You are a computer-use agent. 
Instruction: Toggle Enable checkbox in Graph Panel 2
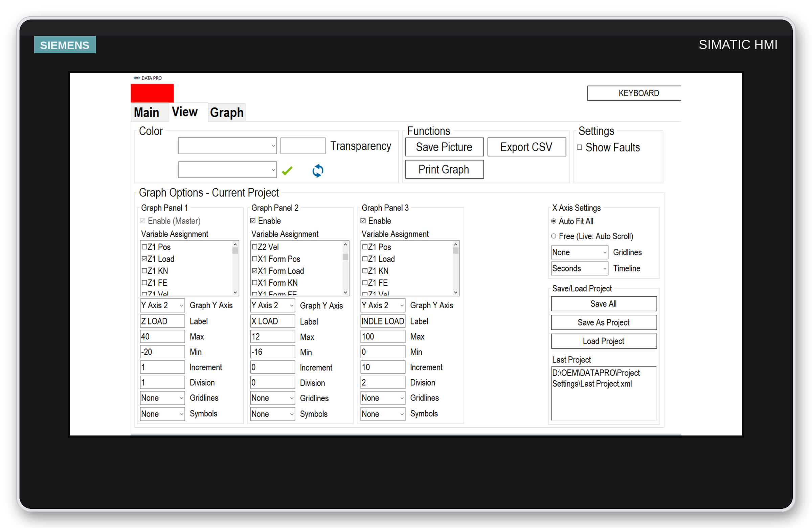[x=253, y=221]
